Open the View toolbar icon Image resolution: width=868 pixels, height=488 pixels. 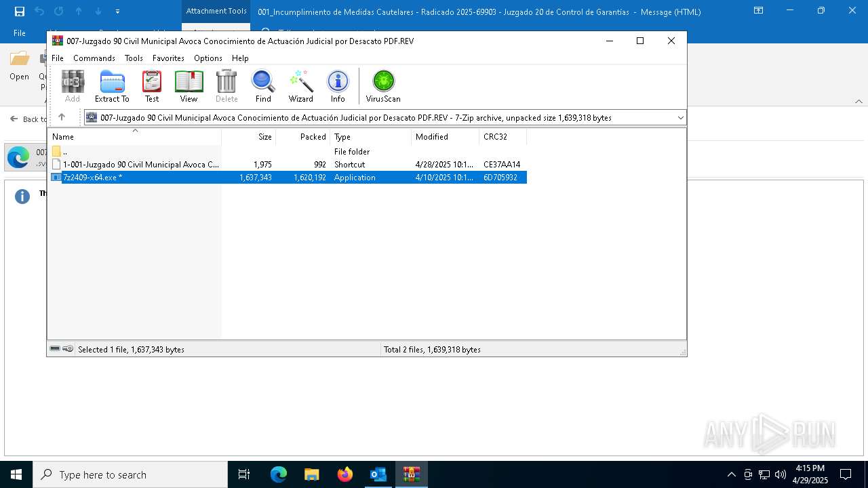[x=189, y=86]
